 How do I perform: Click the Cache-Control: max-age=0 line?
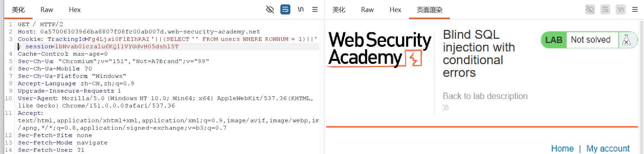point(63,54)
